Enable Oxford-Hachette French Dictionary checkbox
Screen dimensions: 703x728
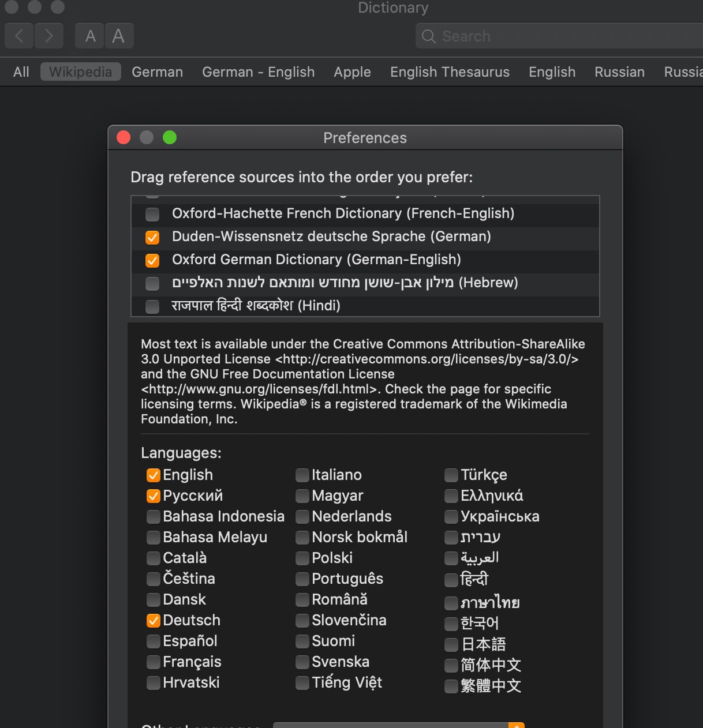pyautogui.click(x=152, y=215)
